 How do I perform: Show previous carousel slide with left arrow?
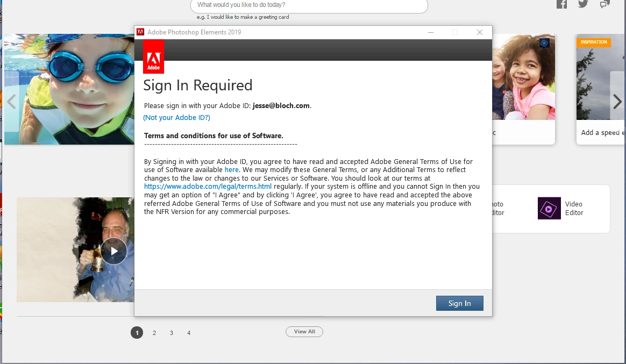tap(12, 102)
